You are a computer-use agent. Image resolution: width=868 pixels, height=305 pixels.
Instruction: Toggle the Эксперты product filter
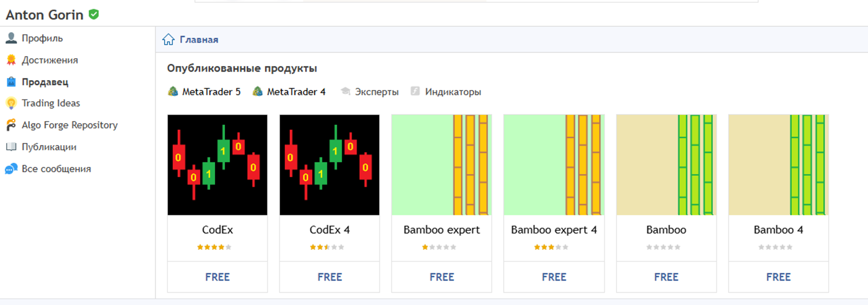369,92
